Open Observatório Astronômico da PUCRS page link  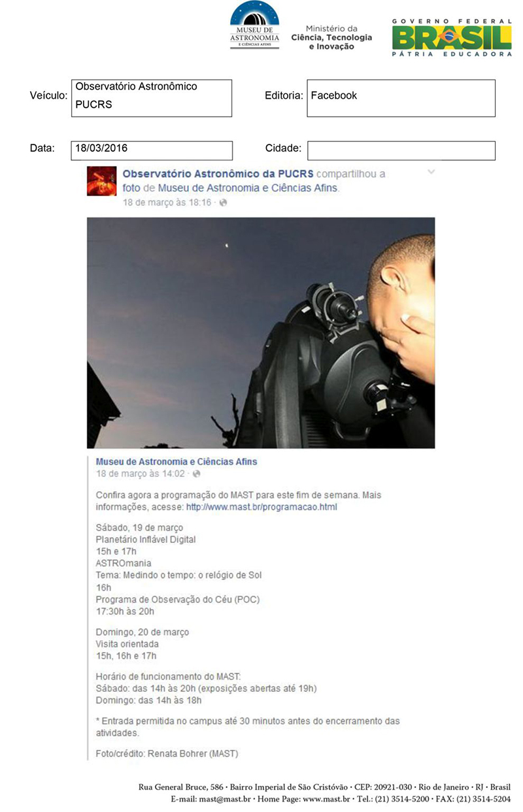click(x=218, y=174)
